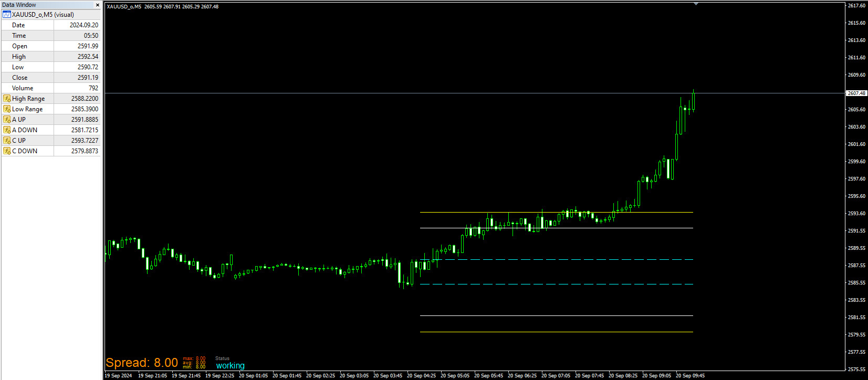Click time axis label 20 Sep 03:05

coord(354,376)
